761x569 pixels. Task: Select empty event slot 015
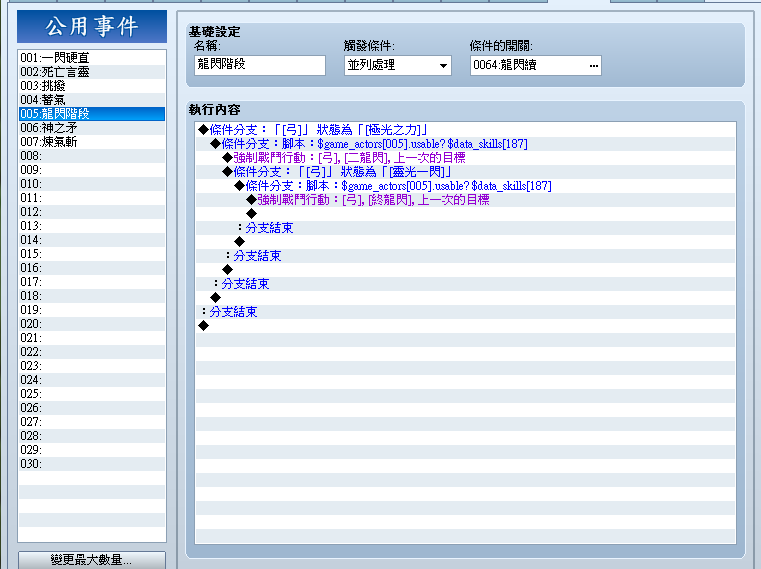tap(92, 254)
